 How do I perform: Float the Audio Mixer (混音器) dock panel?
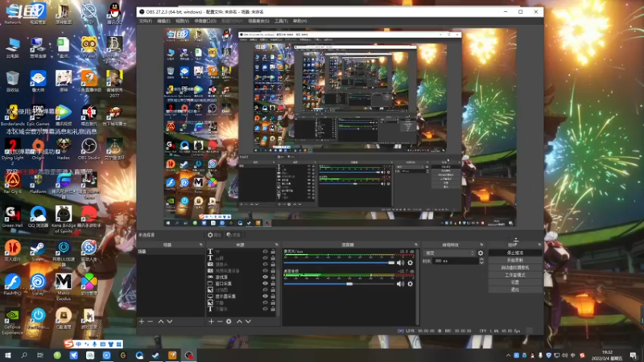[x=415, y=245]
